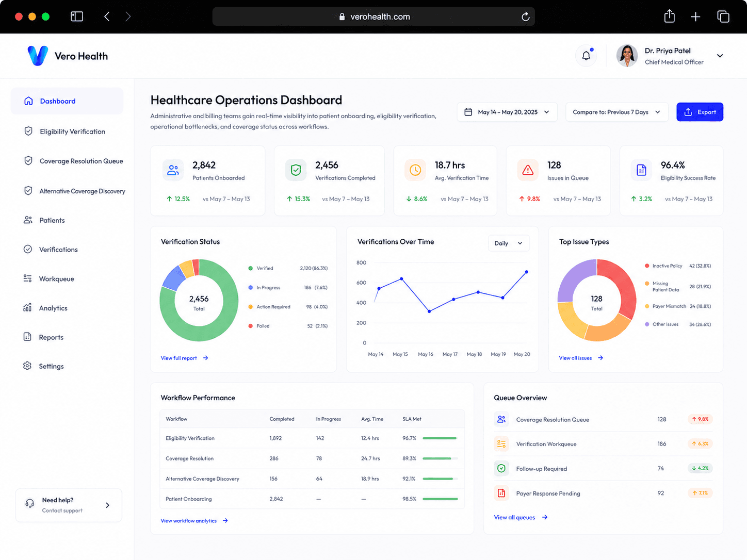Click the notification bell icon
Screen dimensions: 747x560
(586, 56)
